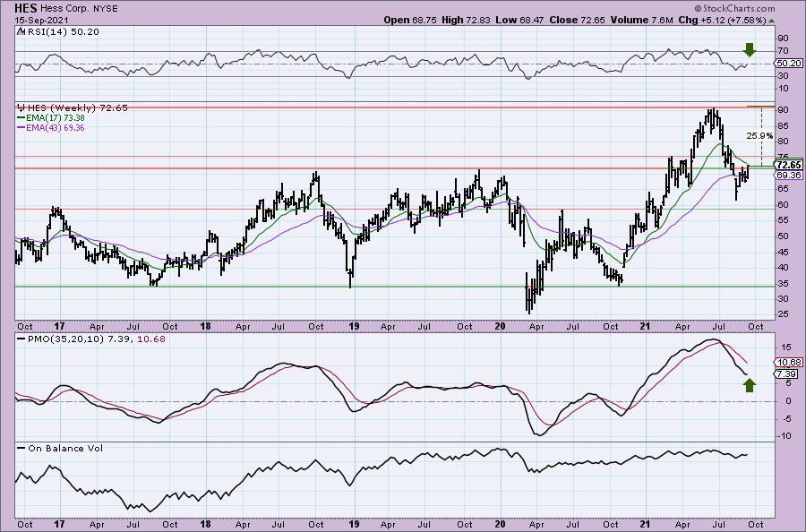Click the NYSE exchange label
806x532 pixels.
click(x=106, y=9)
